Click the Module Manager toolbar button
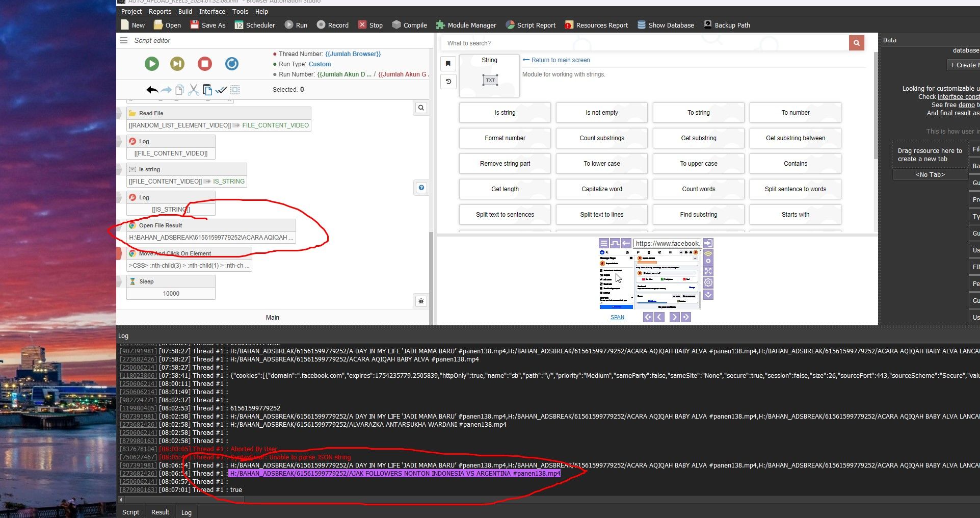Screen dimensions: 980x518 click(466, 25)
